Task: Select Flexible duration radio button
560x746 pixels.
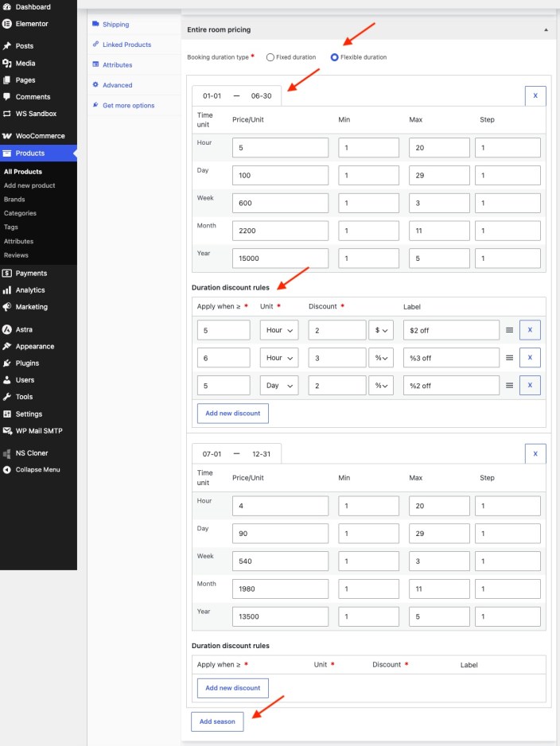Action: click(334, 57)
